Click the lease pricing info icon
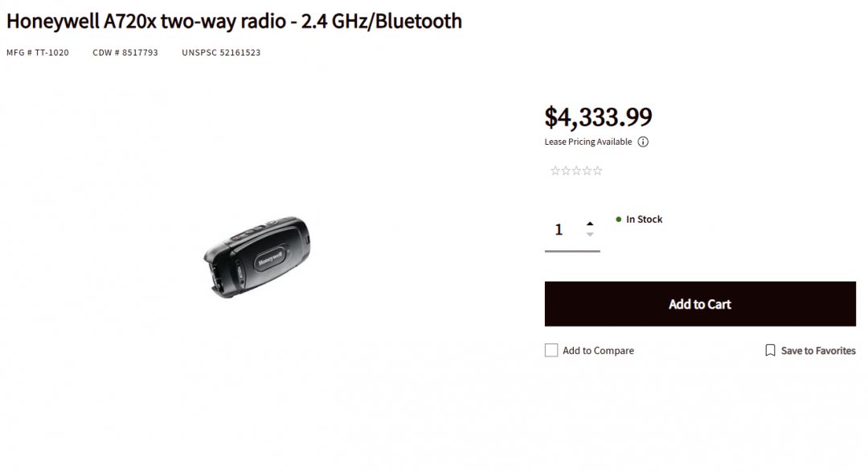This screenshot has height=473, width=868. (643, 142)
